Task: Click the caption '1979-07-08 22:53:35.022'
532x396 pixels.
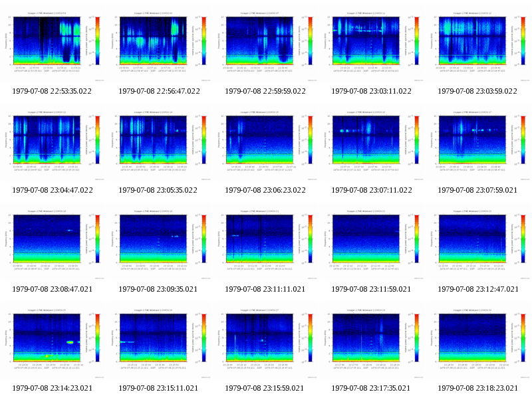Action: pos(52,91)
